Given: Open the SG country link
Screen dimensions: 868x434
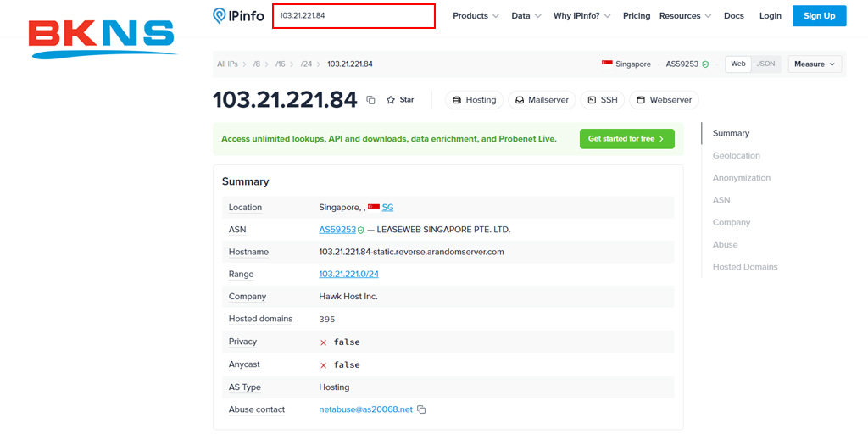Looking at the screenshot, I should [387, 208].
